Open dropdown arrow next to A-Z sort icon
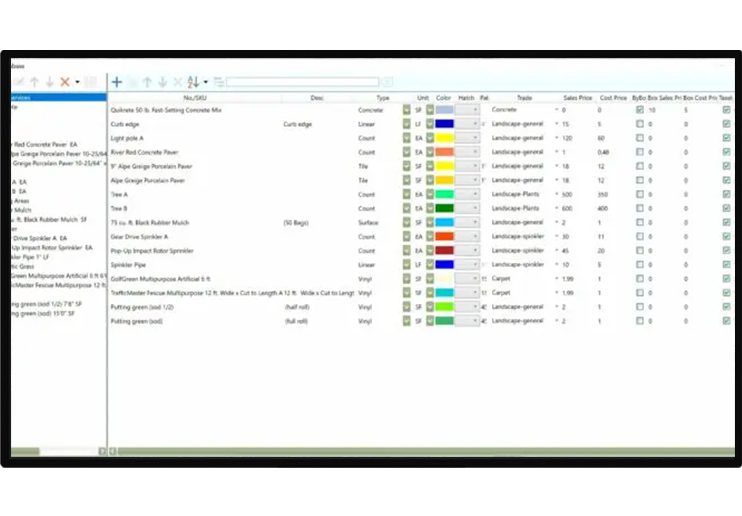The height and width of the screenshot is (516, 742). [205, 82]
